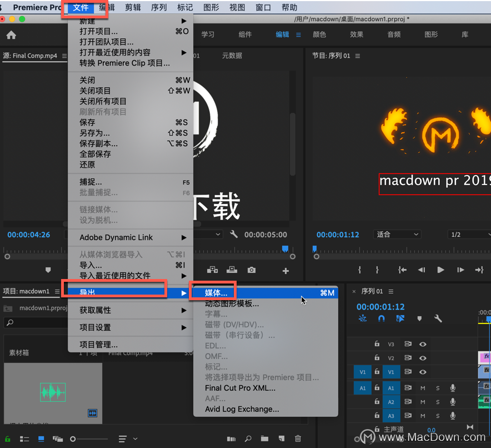This screenshot has width=491, height=448.
Task: Click the Insert button in Source monitor
Action: coord(212,270)
